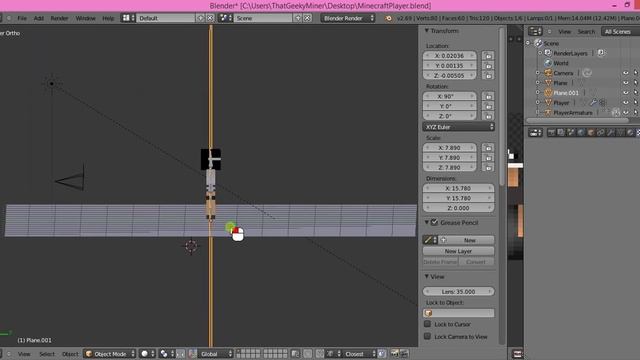The height and width of the screenshot is (360, 640).
Task: Open the outliner editor type selector
Action: [535, 31]
